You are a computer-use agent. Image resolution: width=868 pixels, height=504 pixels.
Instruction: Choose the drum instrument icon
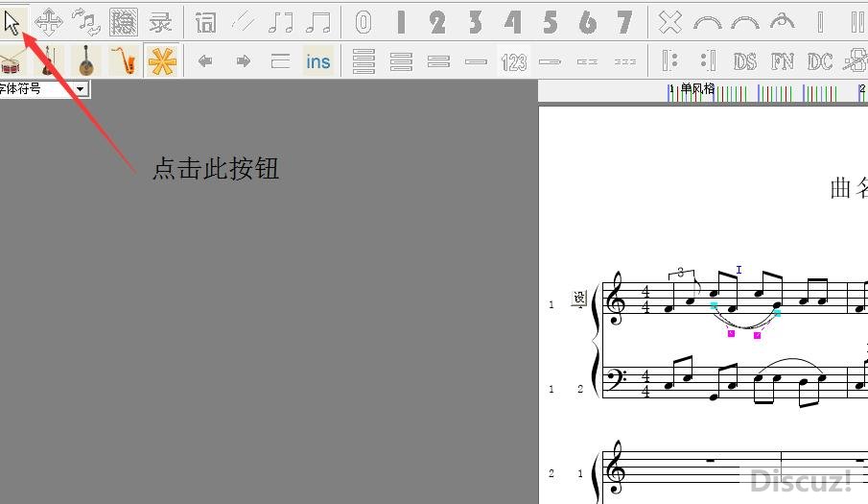pyautogui.click(x=12, y=61)
